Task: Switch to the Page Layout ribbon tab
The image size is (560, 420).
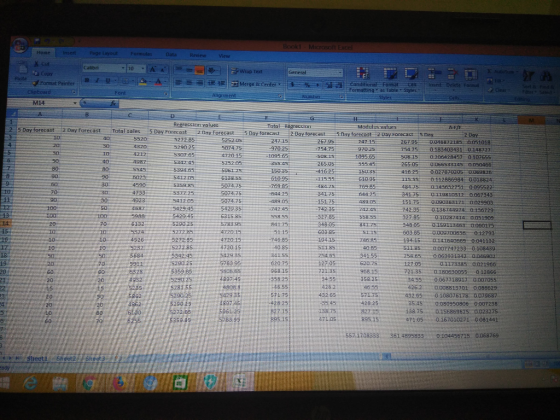Action: click(104, 53)
